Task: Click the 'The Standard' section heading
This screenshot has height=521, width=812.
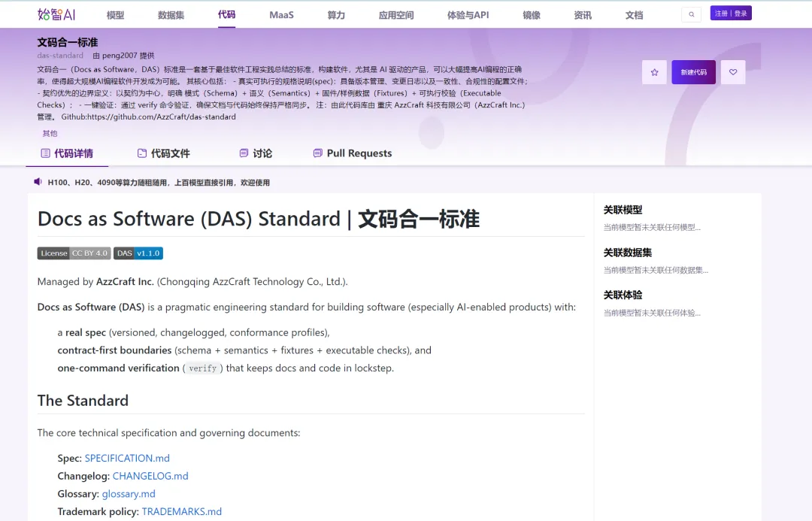Action: pyautogui.click(x=83, y=400)
